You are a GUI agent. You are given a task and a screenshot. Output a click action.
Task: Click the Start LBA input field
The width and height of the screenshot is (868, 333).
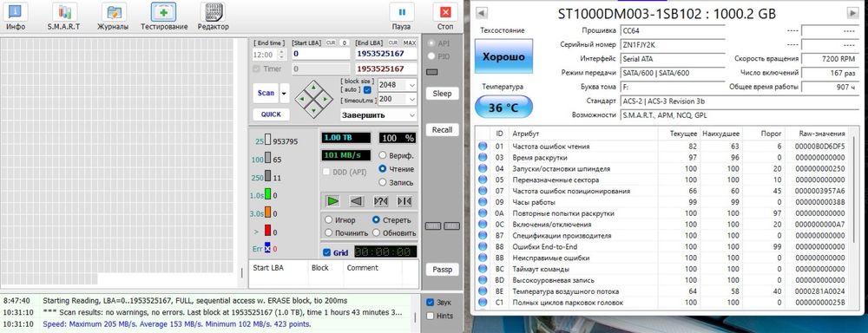(321, 54)
